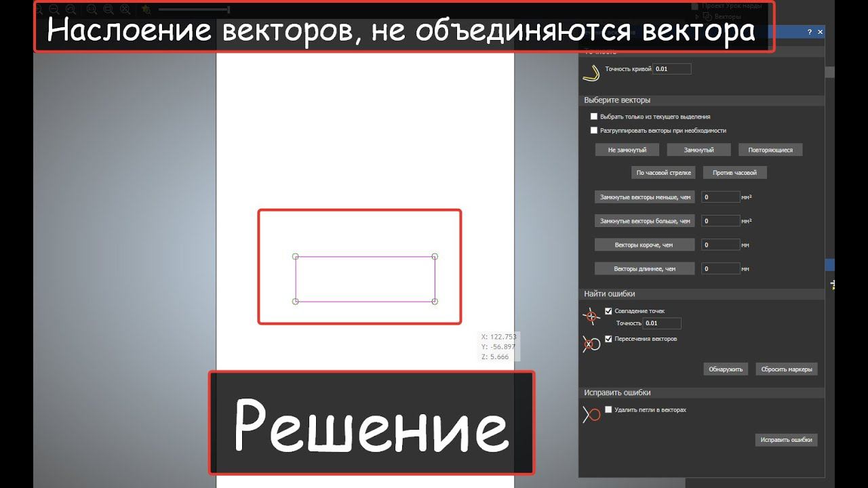Expand the Векторы tree node arrow

(x=697, y=16)
